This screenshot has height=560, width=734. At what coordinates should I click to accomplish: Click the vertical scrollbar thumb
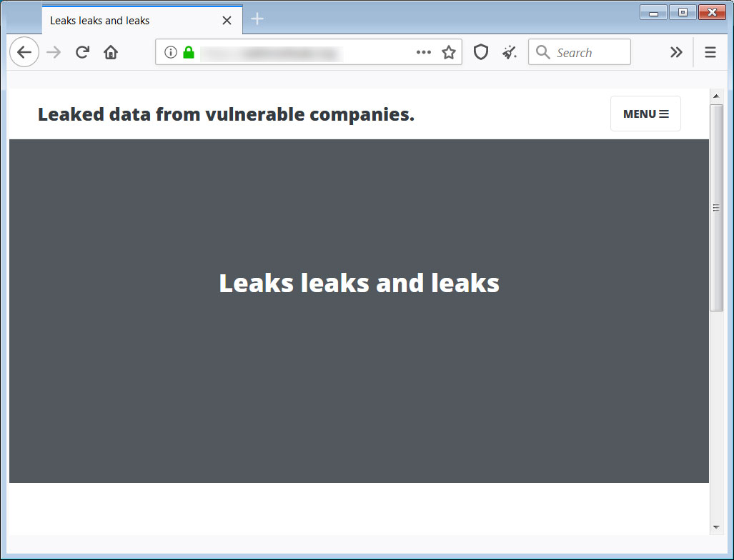click(716, 208)
